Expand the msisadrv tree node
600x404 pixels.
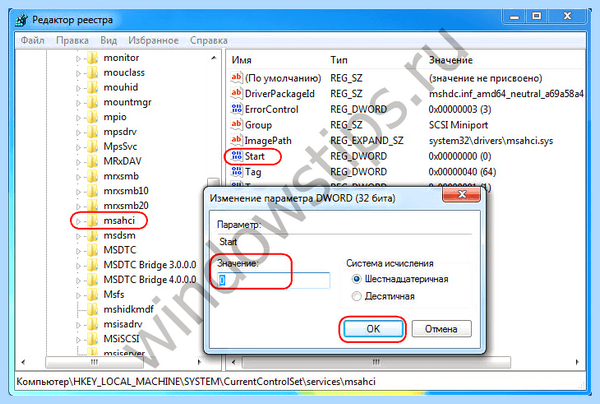[x=78, y=325]
